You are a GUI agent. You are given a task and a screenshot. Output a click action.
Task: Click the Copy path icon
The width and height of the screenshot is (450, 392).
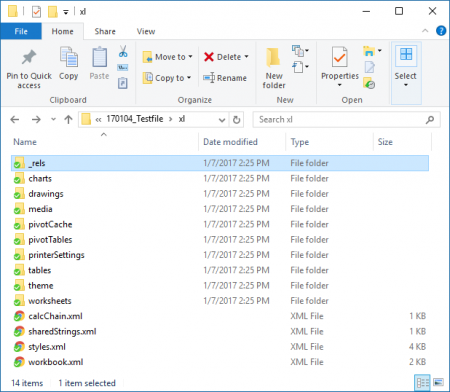(123, 68)
